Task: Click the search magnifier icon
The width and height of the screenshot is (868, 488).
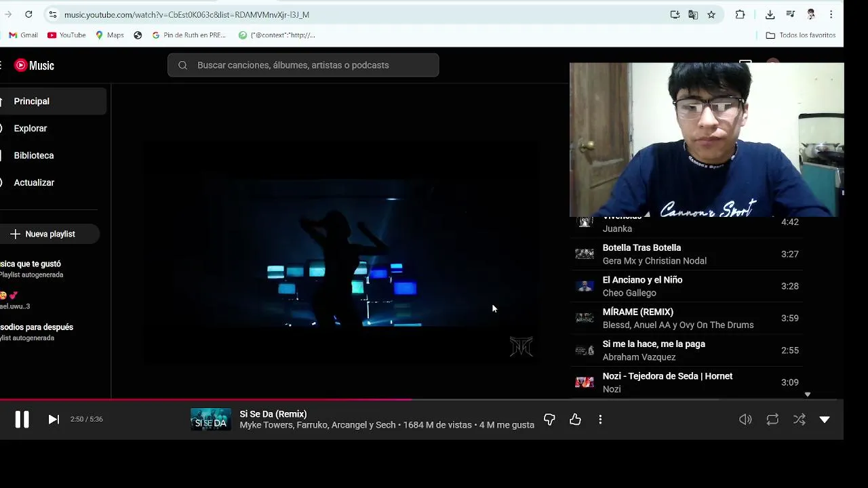Action: point(182,65)
